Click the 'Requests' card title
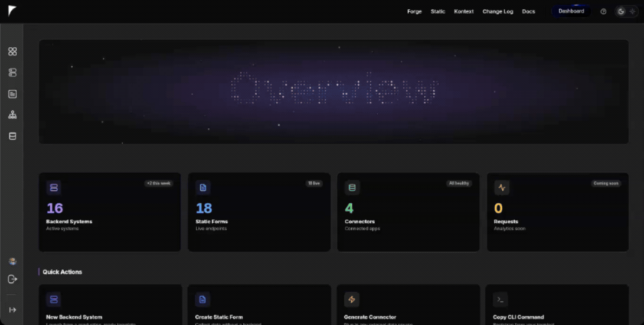 pos(506,222)
